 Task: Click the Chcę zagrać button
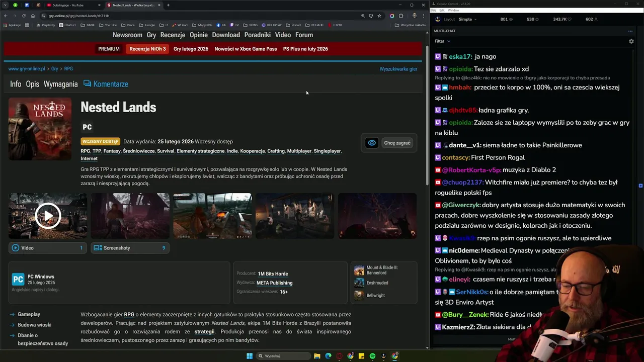[x=397, y=143]
